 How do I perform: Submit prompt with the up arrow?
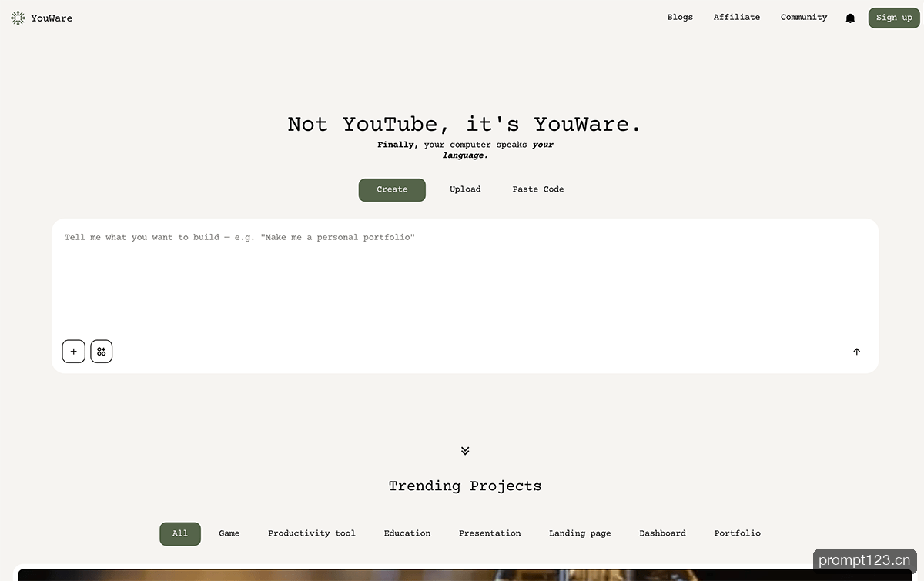857,352
